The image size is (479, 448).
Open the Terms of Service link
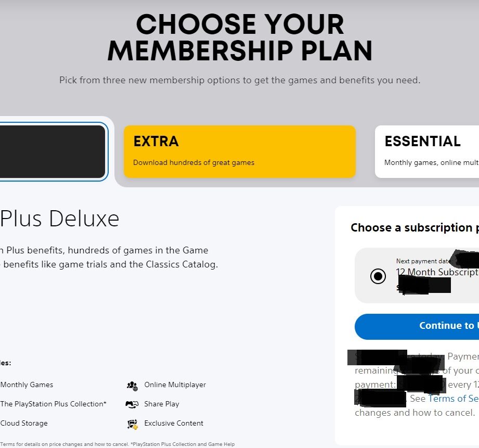454,399
